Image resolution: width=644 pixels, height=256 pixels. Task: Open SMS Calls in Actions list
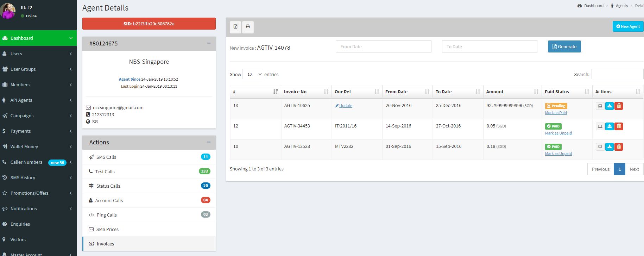149,157
